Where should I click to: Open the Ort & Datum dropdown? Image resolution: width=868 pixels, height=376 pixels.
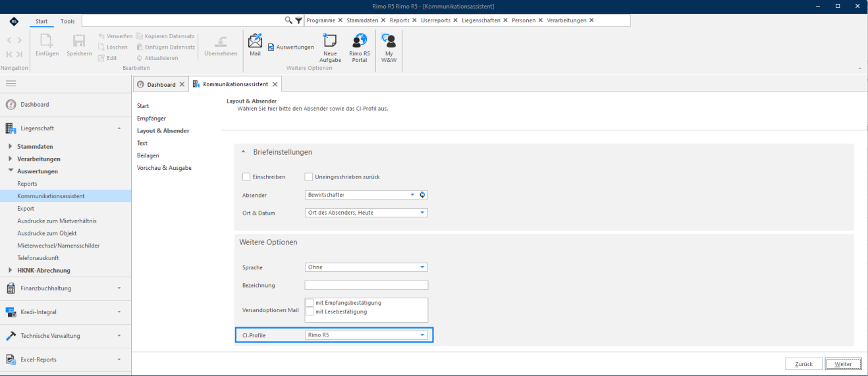click(x=422, y=213)
